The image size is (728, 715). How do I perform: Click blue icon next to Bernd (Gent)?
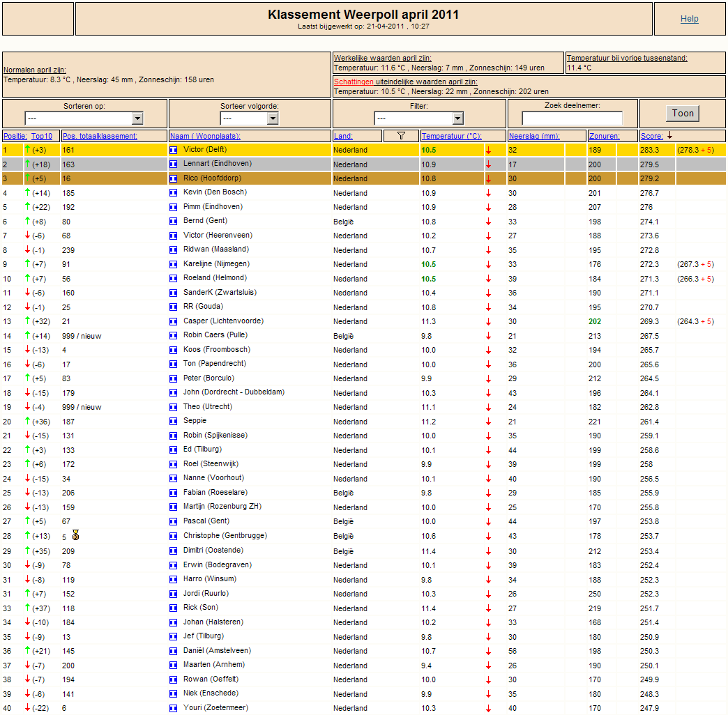pyautogui.click(x=173, y=222)
